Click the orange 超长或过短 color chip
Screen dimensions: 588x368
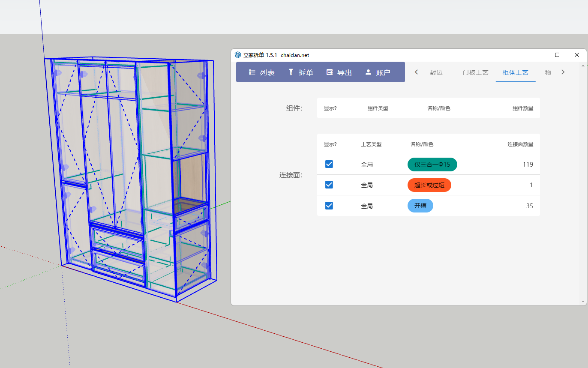pos(429,185)
